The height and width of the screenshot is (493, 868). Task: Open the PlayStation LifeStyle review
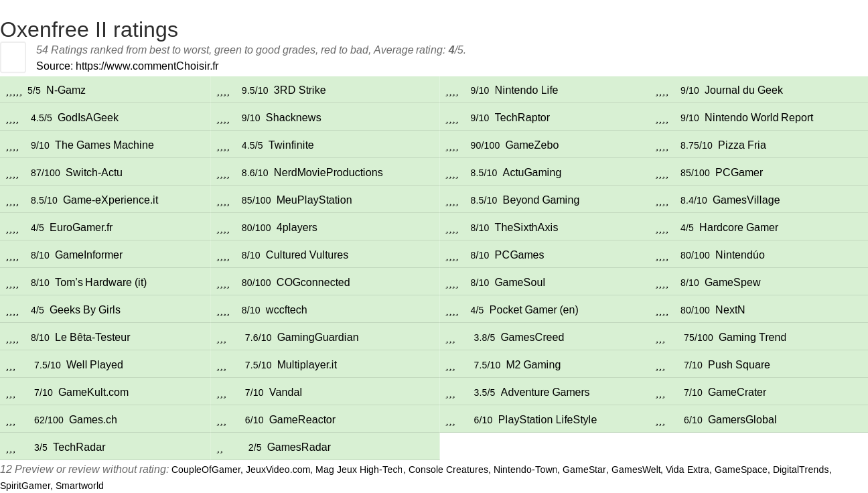click(547, 419)
